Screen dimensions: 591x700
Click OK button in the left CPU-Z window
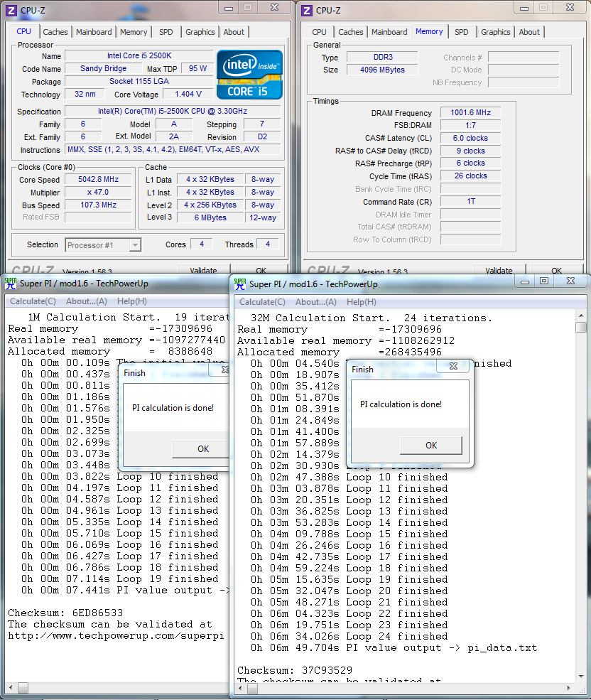tap(261, 269)
